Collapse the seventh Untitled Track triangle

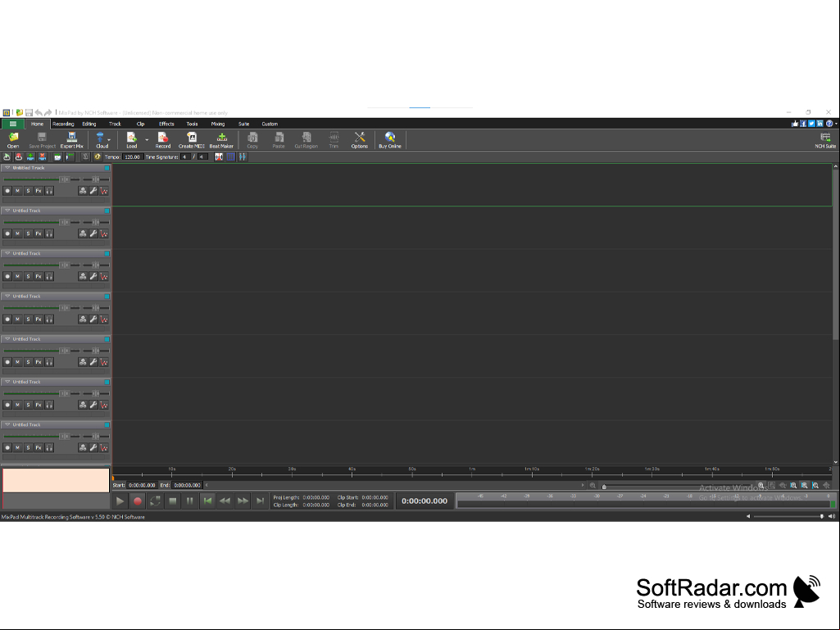coord(7,425)
